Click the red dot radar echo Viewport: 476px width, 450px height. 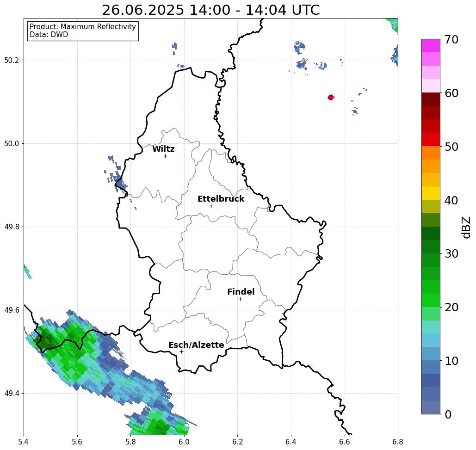click(x=331, y=98)
